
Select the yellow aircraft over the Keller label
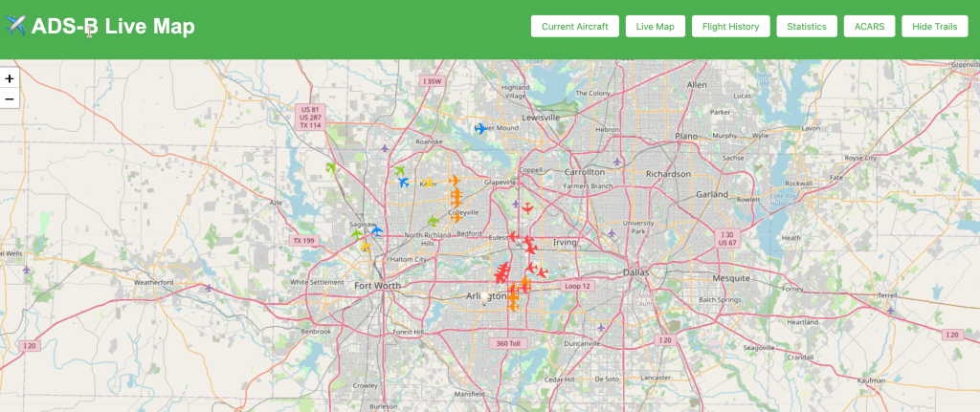tap(428, 183)
